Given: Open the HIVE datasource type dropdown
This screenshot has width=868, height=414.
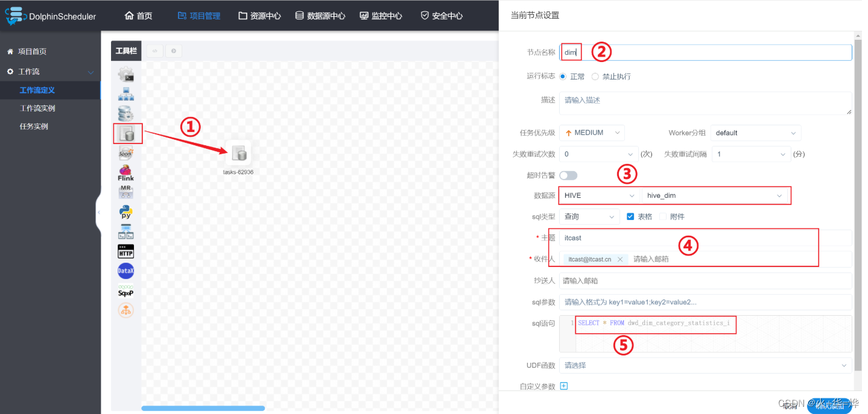Looking at the screenshot, I should [x=600, y=196].
